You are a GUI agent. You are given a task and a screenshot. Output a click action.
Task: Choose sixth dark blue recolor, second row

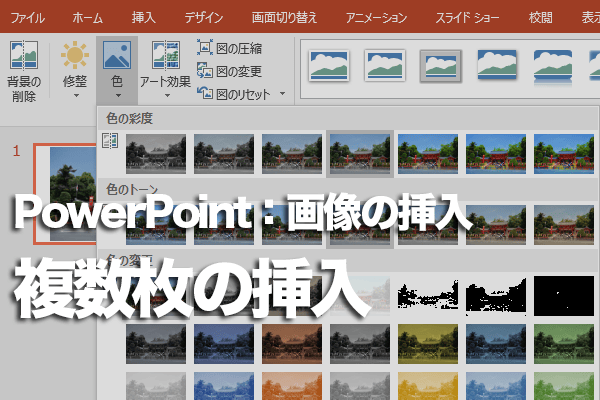(496, 344)
